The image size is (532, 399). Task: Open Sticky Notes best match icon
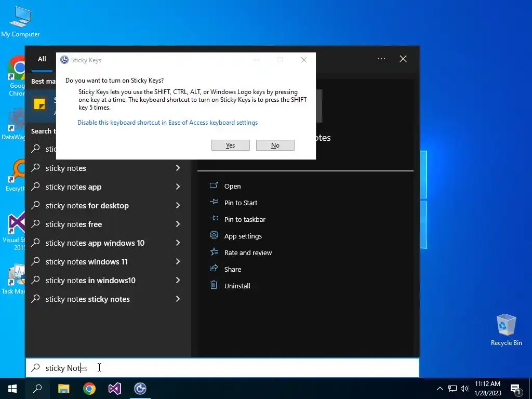tap(39, 104)
